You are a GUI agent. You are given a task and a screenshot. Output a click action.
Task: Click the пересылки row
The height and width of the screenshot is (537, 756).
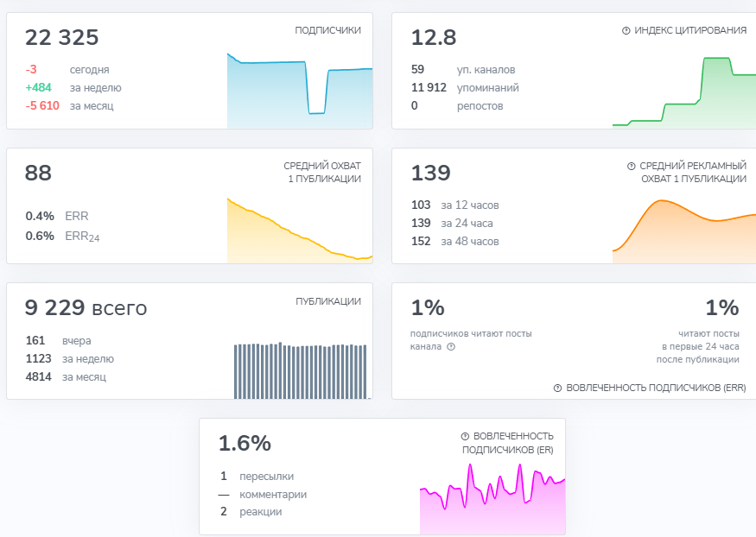click(x=256, y=477)
